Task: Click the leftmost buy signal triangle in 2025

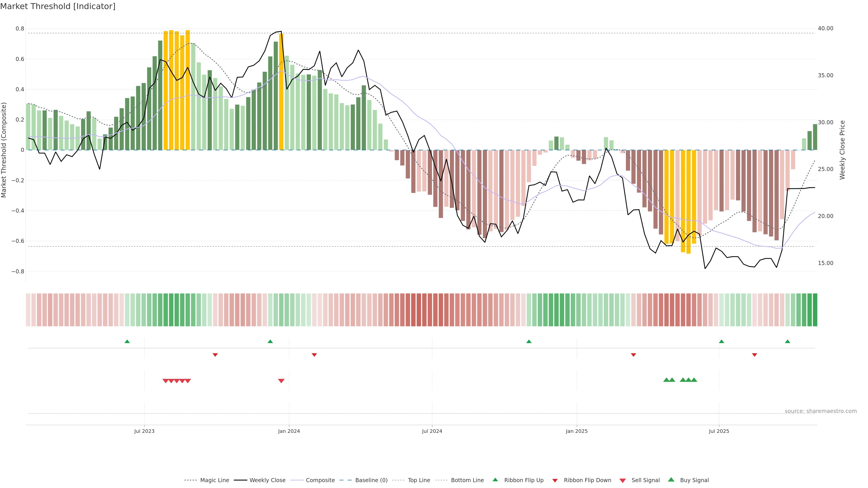Action: click(x=666, y=380)
